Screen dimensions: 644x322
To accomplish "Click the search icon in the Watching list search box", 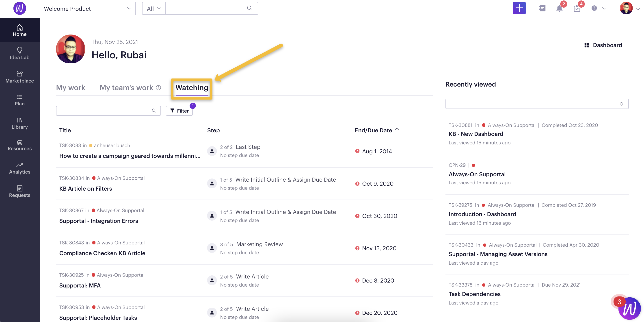I will click(x=154, y=111).
